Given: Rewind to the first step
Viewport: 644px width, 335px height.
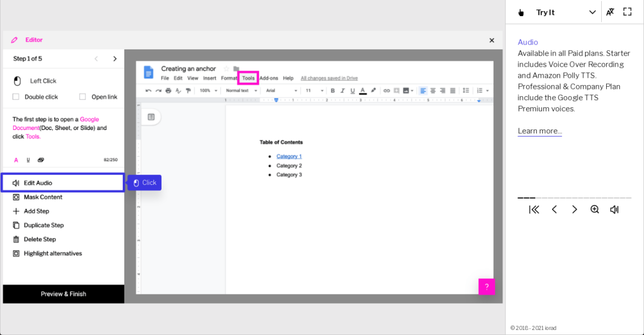Looking at the screenshot, I should [534, 209].
